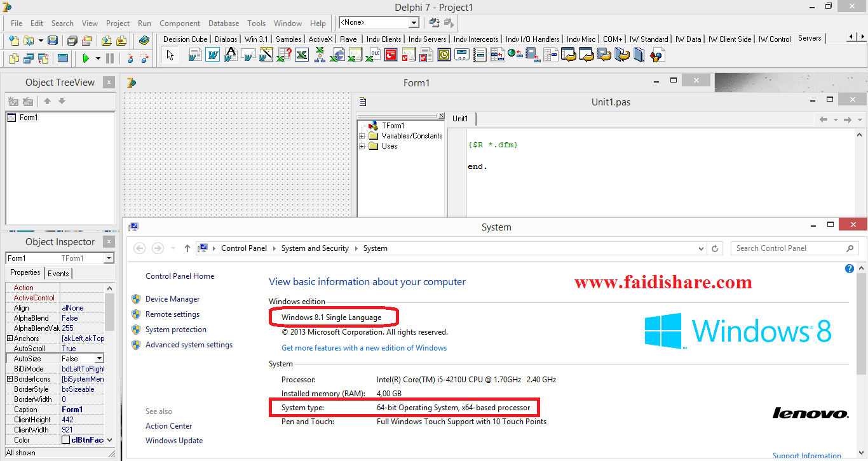This screenshot has width=868, height=461.
Task: Open the Form1 TForm1 object selector dropdown
Action: (109, 258)
